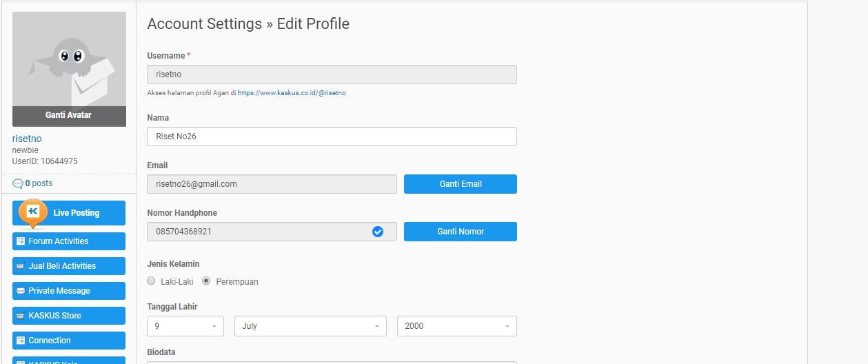Viewport: 868px width, 364px height.
Task: Open the birth month July dropdown
Action: (x=310, y=326)
